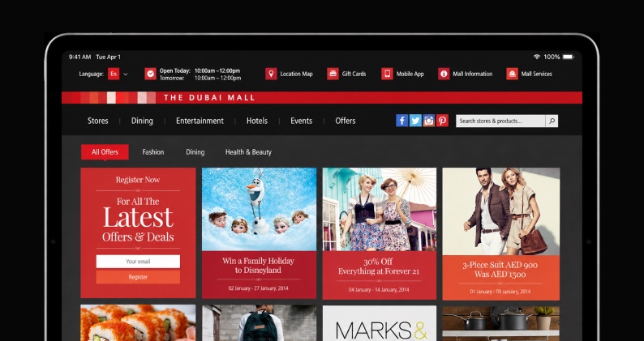Click the Location Map pin icon
The height and width of the screenshot is (341, 644).
pos(271,74)
